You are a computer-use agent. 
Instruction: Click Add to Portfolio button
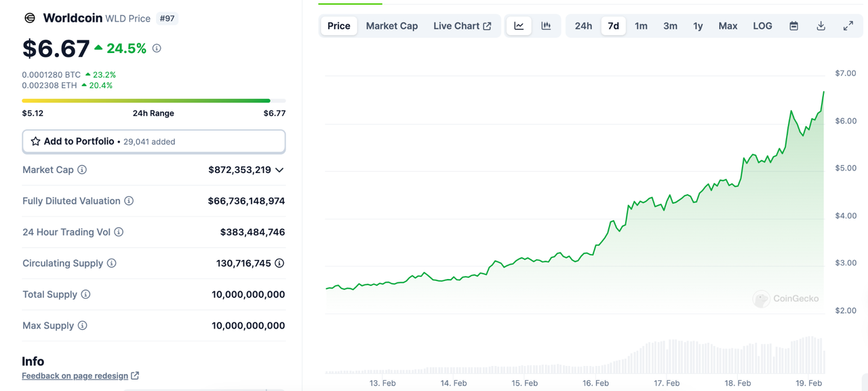coord(153,141)
